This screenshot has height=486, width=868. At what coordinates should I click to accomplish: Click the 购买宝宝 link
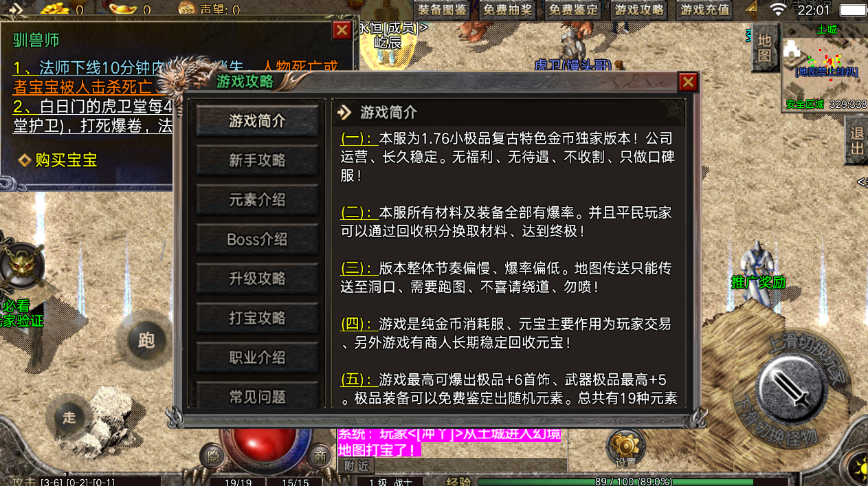pyautogui.click(x=66, y=160)
